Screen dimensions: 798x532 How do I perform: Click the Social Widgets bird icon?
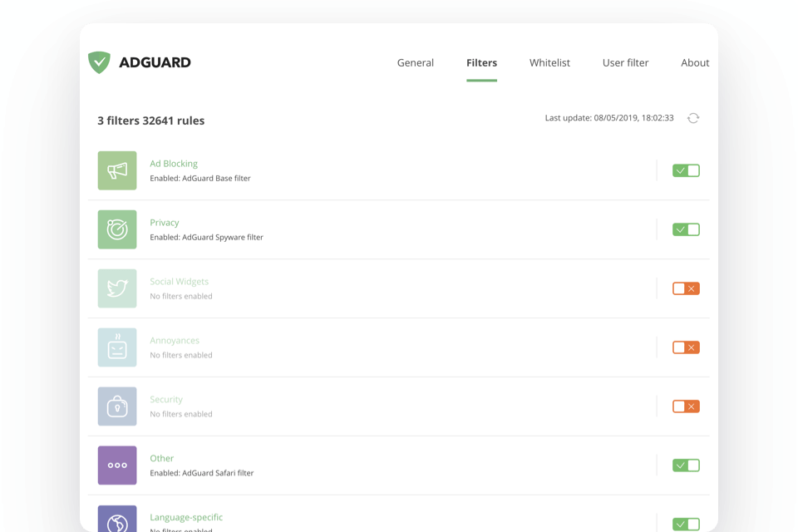click(x=117, y=288)
